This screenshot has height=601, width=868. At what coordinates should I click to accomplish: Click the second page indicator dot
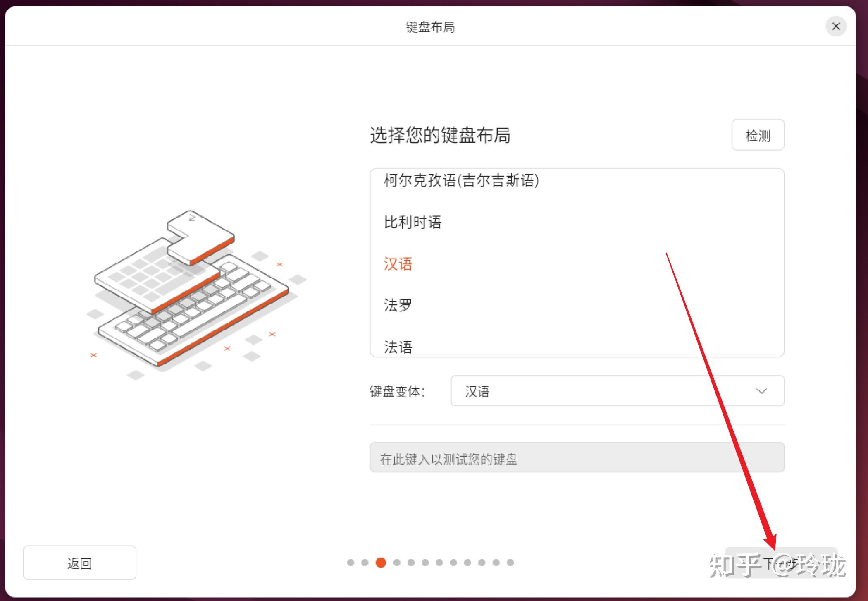coord(365,563)
